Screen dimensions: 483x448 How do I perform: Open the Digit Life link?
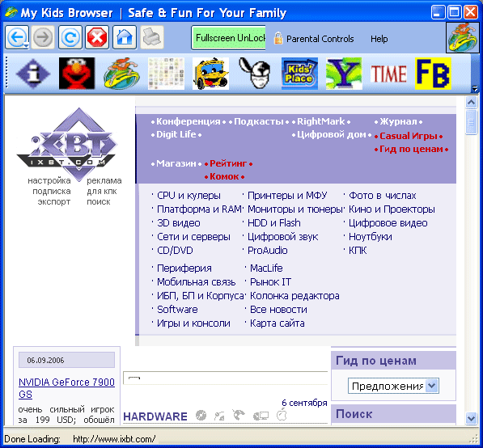176,134
